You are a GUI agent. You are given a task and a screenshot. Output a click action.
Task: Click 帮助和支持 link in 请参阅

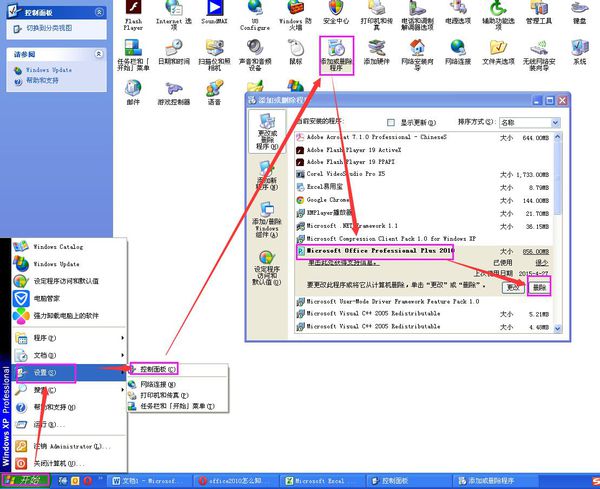[x=42, y=80]
